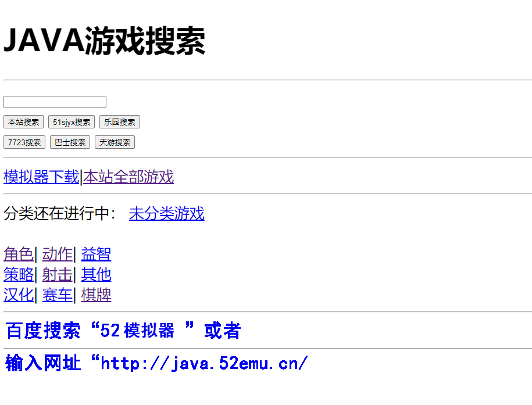Click the search text input box
Screen dimensions: 532x405
pos(55,102)
